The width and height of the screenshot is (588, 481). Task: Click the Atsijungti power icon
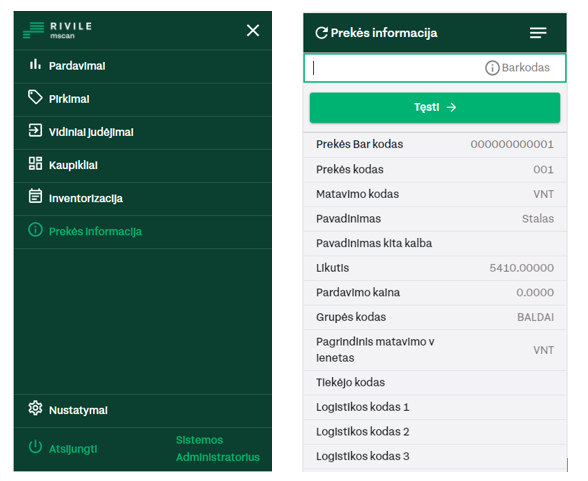[x=35, y=447]
